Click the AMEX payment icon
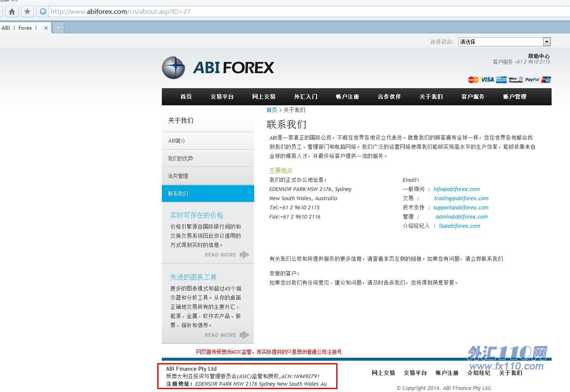Image resolution: width=570 pixels, height=392 pixels. point(501,80)
